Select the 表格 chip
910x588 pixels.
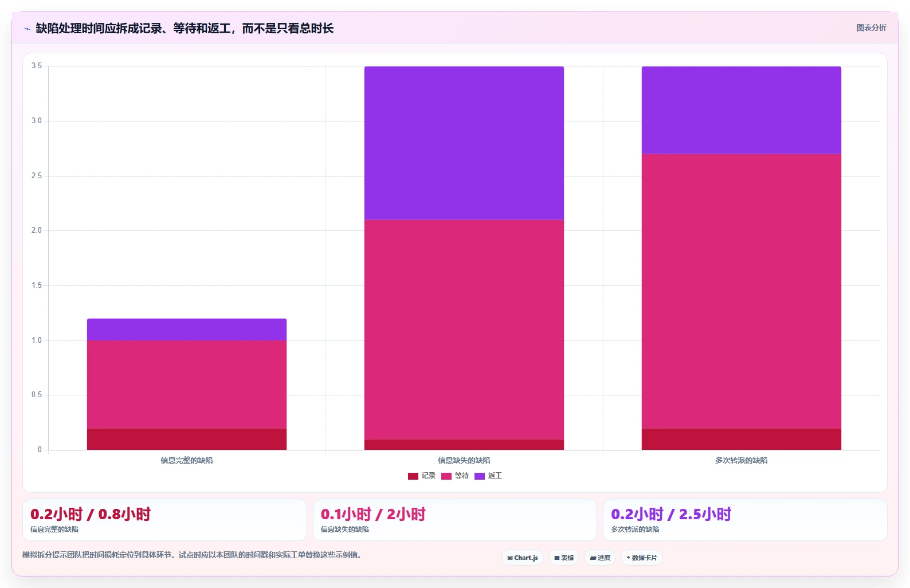564,558
